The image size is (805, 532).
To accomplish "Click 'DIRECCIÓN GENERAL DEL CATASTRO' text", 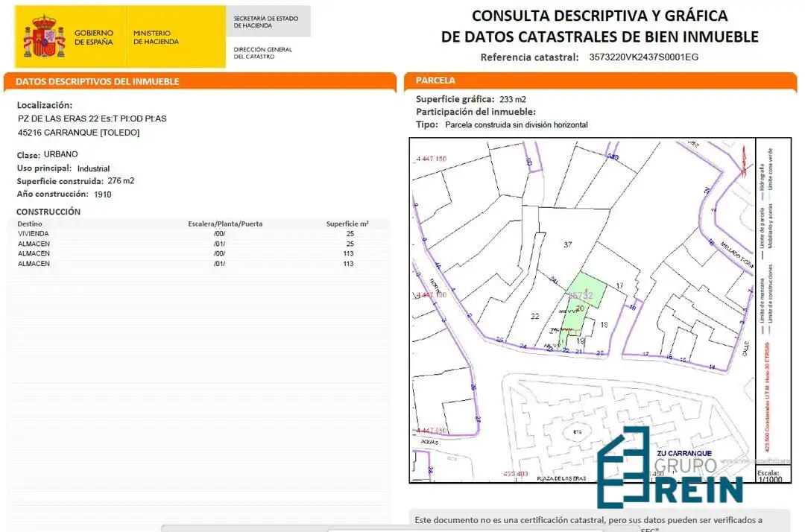I will pyautogui.click(x=262, y=53).
